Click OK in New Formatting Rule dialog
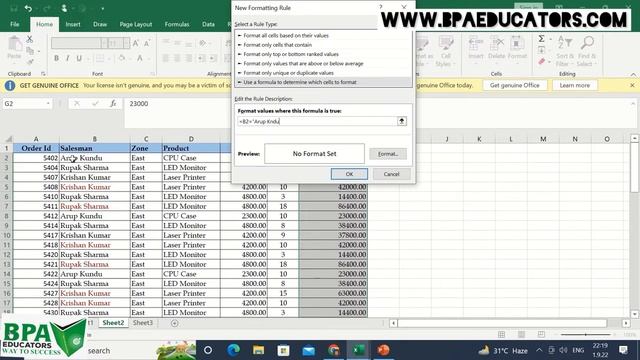640x360 pixels. point(349,174)
